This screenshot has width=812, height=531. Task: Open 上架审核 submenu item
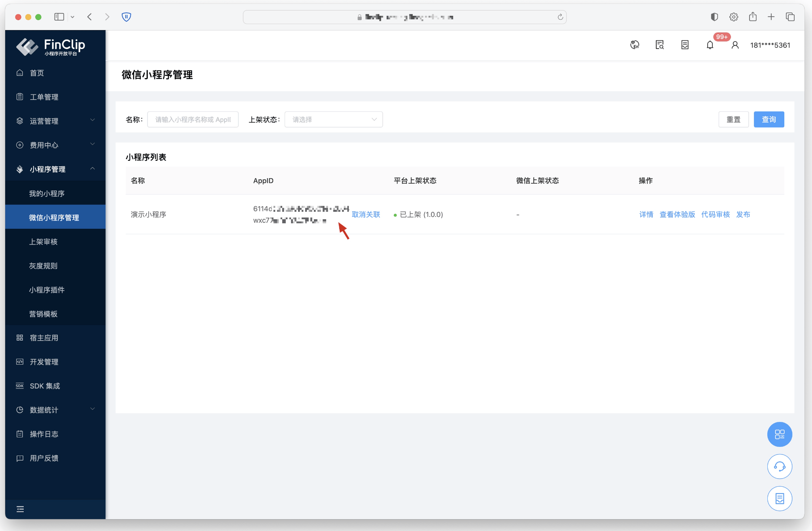pyautogui.click(x=55, y=241)
